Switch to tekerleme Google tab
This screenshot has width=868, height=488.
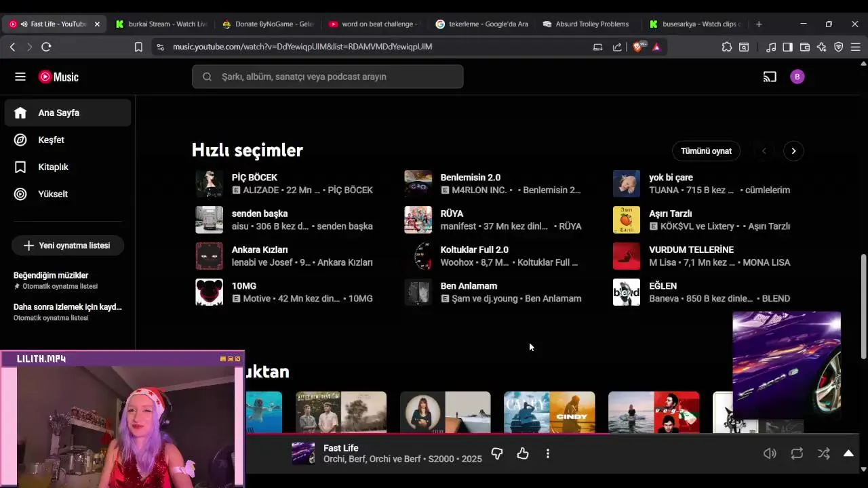point(481,24)
